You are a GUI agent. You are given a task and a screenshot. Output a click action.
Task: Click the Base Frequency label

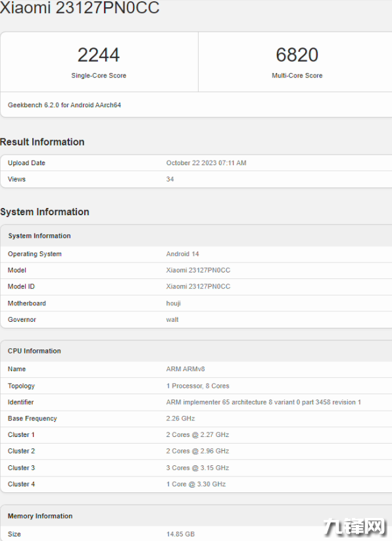pyautogui.click(x=32, y=418)
